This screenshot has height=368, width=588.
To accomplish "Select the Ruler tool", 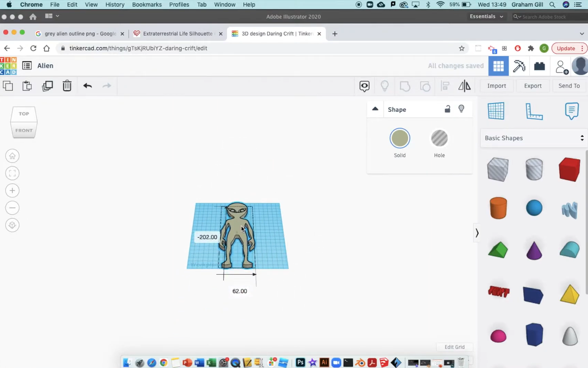I will (x=534, y=111).
